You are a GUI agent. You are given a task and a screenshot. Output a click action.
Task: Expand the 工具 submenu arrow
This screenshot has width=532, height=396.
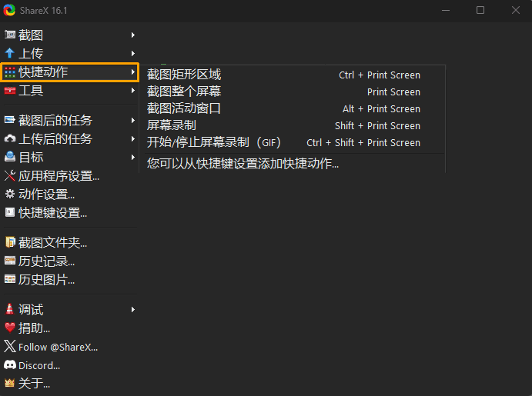(x=133, y=91)
